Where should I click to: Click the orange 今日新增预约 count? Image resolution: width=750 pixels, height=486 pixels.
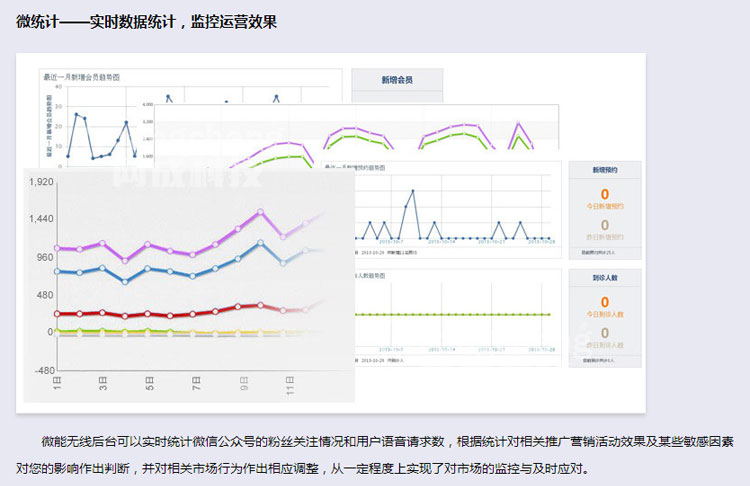604,194
